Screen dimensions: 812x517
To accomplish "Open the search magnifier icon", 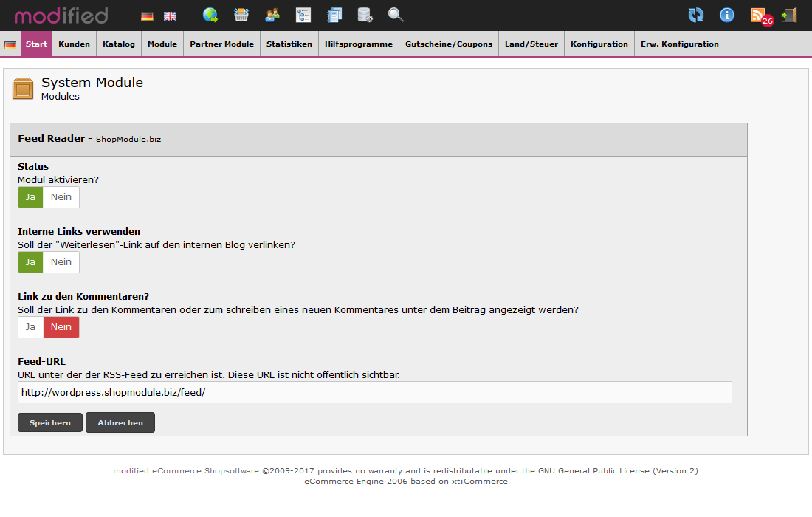I will [396, 15].
